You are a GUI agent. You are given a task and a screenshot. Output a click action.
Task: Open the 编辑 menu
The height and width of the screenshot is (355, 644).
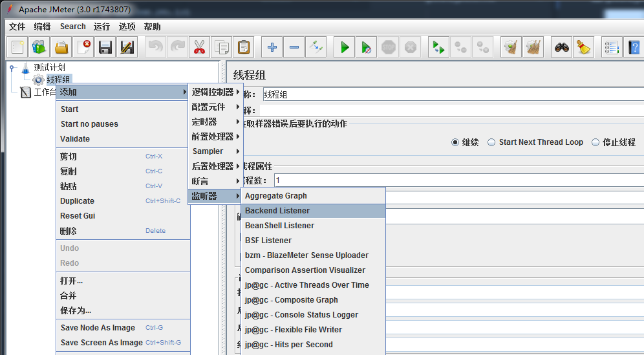[x=42, y=27]
